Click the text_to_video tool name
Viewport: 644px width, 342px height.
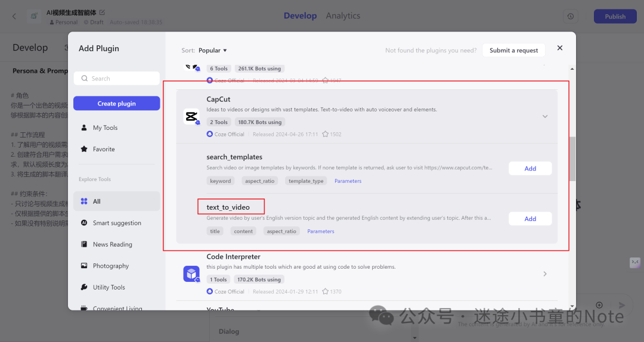[x=228, y=207]
